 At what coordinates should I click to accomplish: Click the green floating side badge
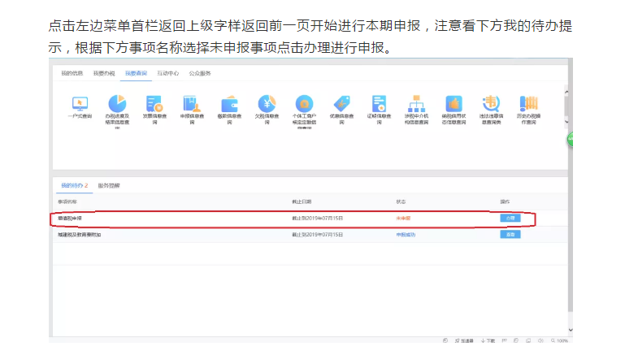tap(571, 140)
